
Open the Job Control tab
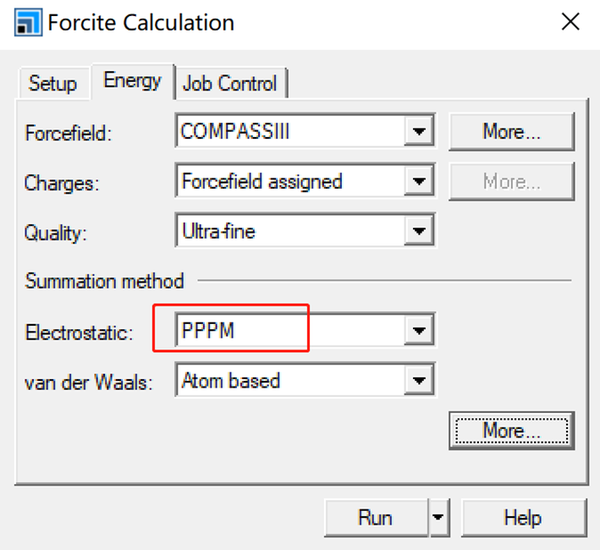pos(231,83)
